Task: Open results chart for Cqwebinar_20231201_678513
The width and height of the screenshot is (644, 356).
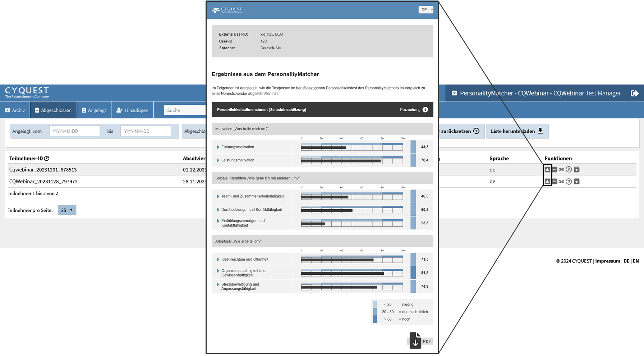Action: (x=547, y=169)
